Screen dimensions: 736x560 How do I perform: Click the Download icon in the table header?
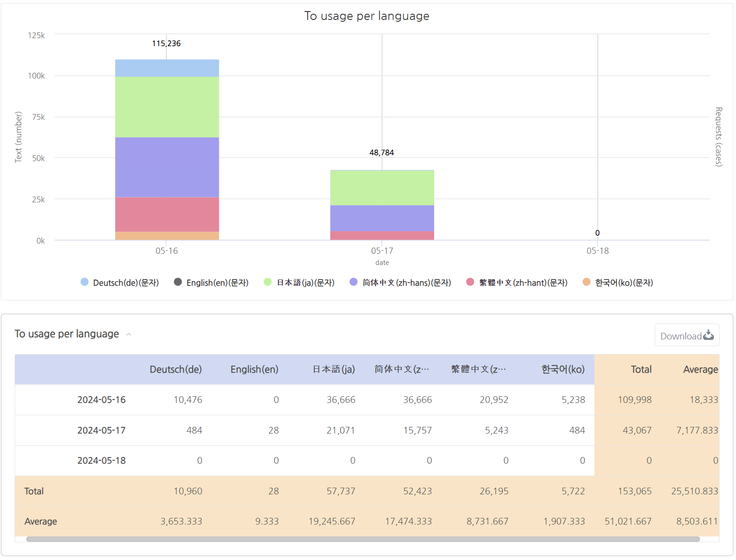pos(708,335)
